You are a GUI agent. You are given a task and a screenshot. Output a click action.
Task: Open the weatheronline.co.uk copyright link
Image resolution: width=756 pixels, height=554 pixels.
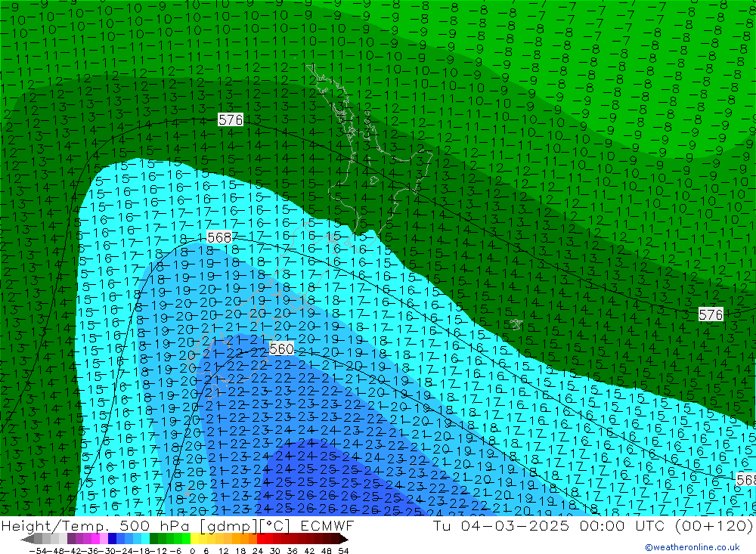click(x=692, y=546)
